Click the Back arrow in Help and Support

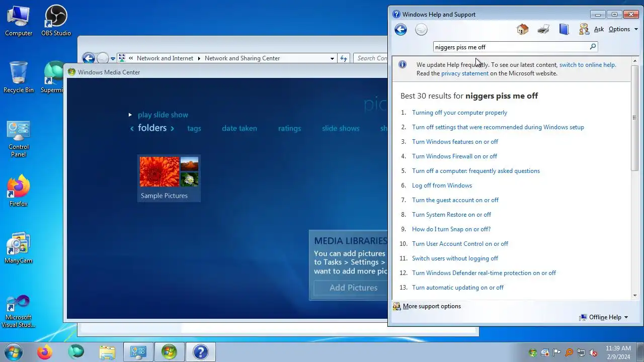point(400,30)
